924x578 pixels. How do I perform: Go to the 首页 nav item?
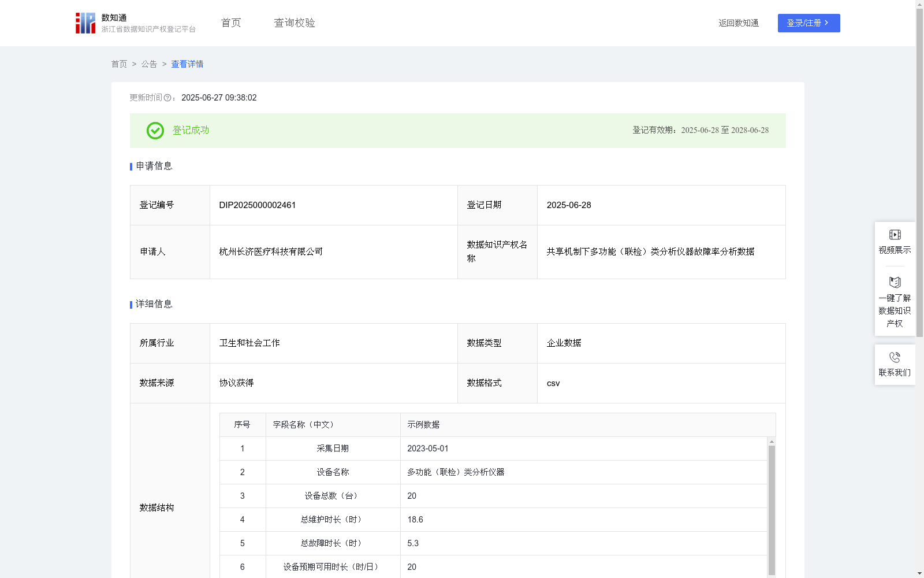[x=231, y=23]
